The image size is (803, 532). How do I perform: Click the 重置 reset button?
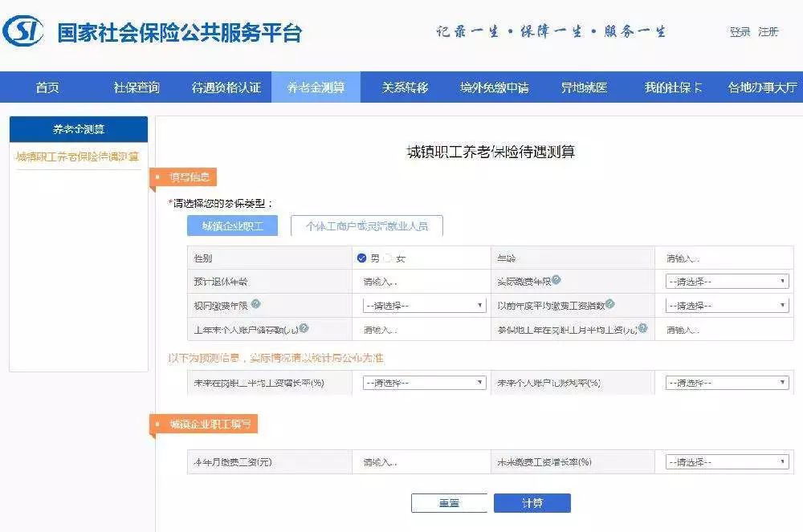pyautogui.click(x=450, y=502)
